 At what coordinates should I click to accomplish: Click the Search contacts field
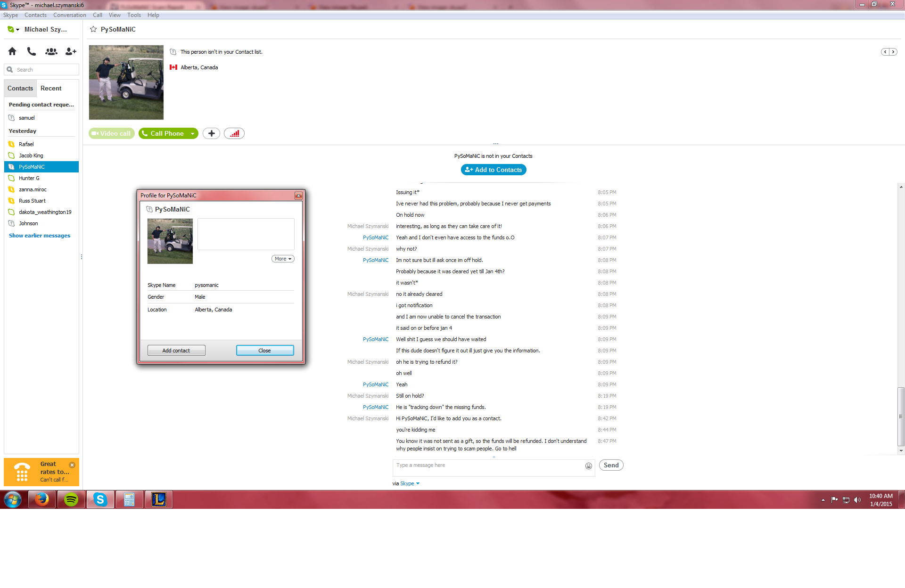[41, 70]
